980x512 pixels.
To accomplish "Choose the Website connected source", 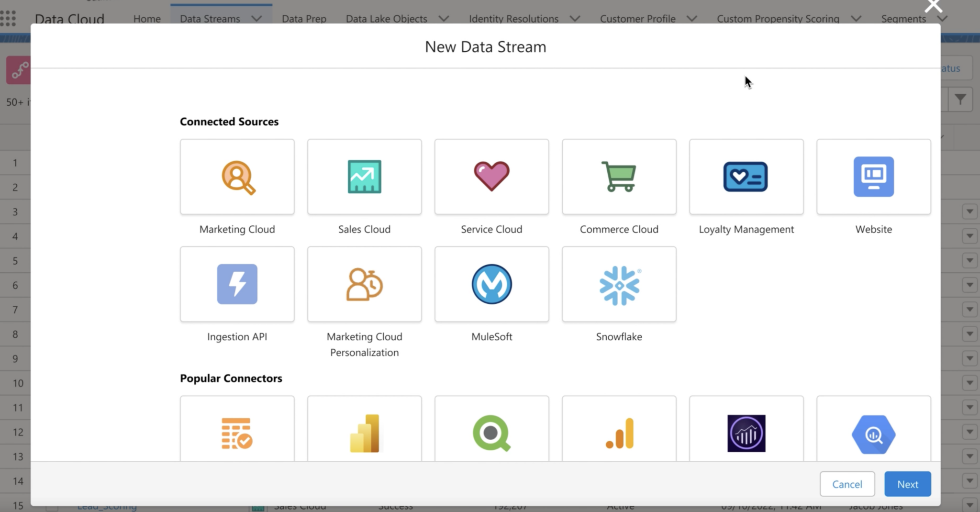I will click(873, 177).
